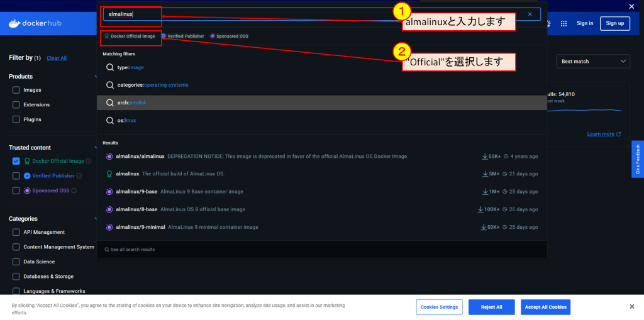644x320 pixels.
Task: Open the almalinux/9-base result
Action: [321, 191]
